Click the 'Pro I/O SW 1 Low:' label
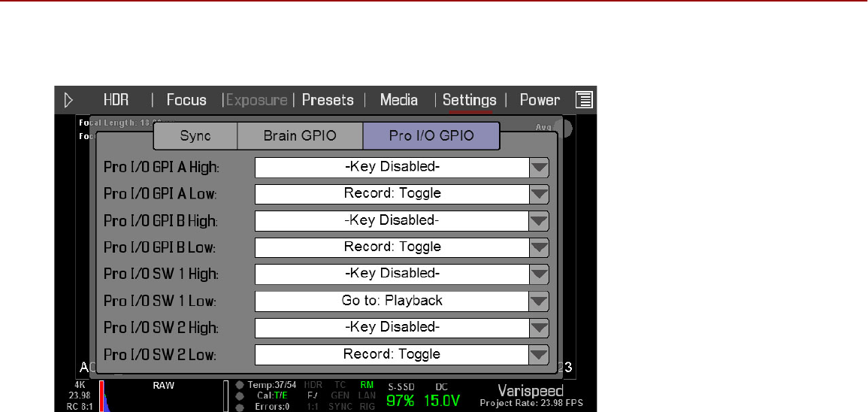Viewport: 868px width, 412px height. pyautogui.click(x=159, y=301)
